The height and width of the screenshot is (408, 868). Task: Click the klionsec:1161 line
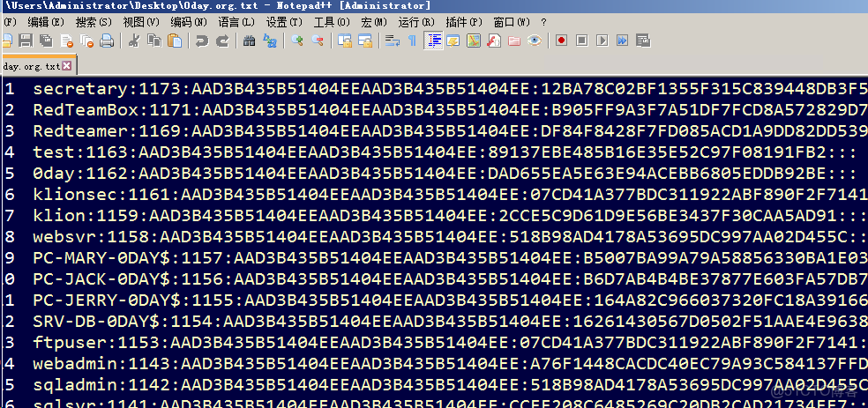451,195
